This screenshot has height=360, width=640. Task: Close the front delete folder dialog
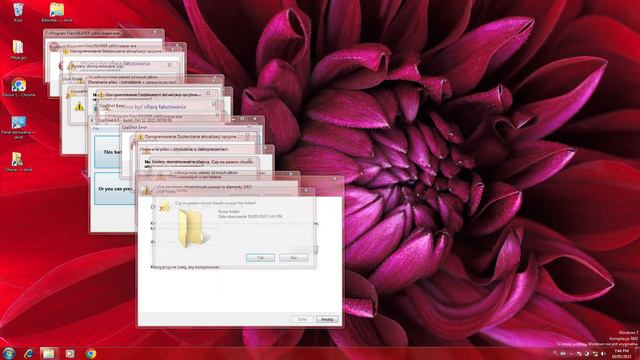[307, 191]
